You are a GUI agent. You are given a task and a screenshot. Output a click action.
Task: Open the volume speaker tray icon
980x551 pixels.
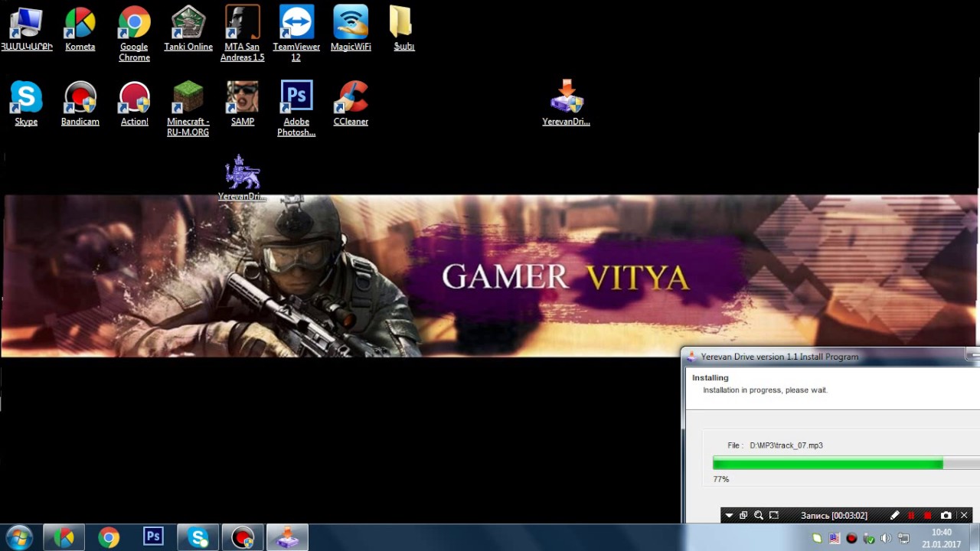(886, 538)
